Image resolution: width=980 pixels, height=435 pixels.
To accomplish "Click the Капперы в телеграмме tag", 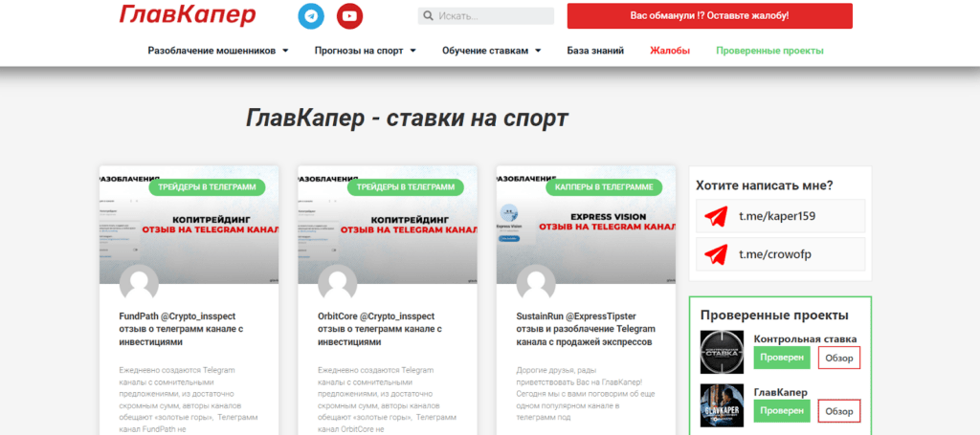I will click(604, 187).
